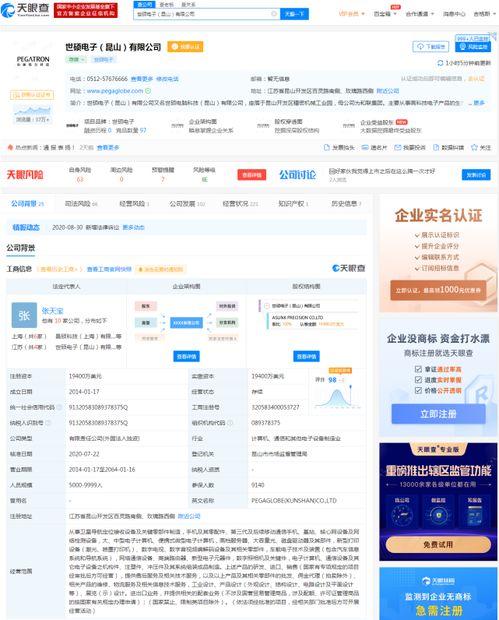Open the 合作通道 dropdown menu
This screenshot has height=620, width=499.
click(x=420, y=14)
